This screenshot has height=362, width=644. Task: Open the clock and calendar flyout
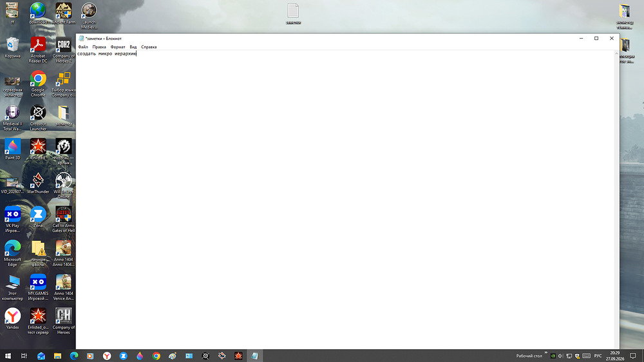pos(615,356)
